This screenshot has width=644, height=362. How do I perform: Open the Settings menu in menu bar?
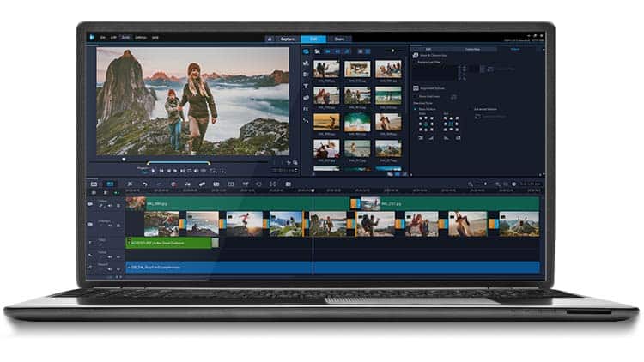pyautogui.click(x=141, y=38)
